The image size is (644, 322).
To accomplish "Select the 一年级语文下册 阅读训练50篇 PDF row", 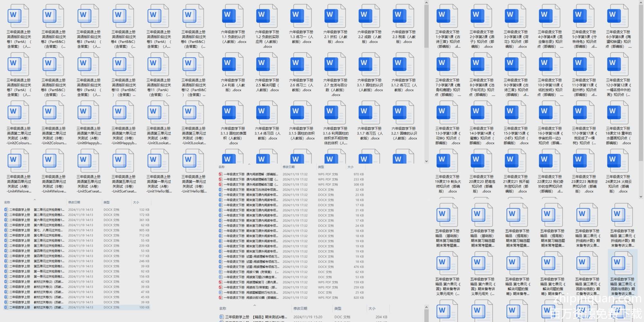I will pos(251,298).
